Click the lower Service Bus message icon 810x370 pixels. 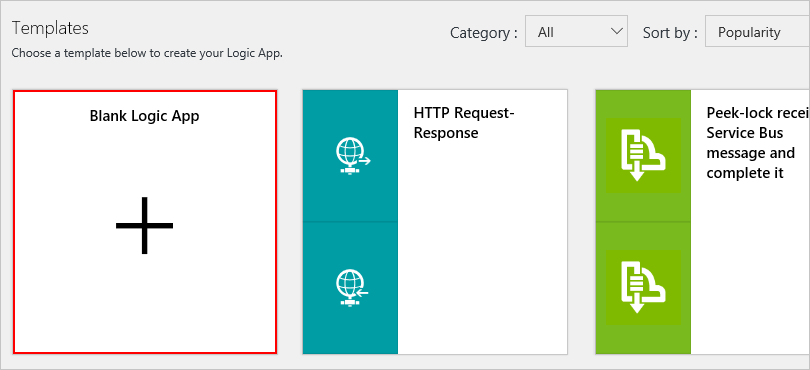(x=643, y=288)
